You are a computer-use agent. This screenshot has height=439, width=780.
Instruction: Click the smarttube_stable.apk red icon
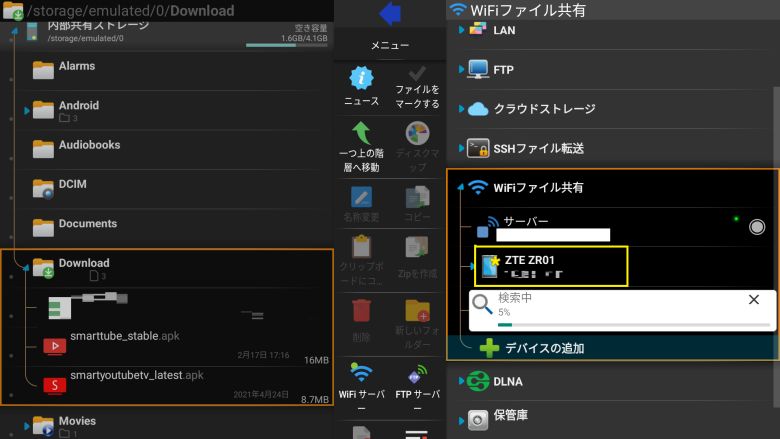(x=55, y=346)
